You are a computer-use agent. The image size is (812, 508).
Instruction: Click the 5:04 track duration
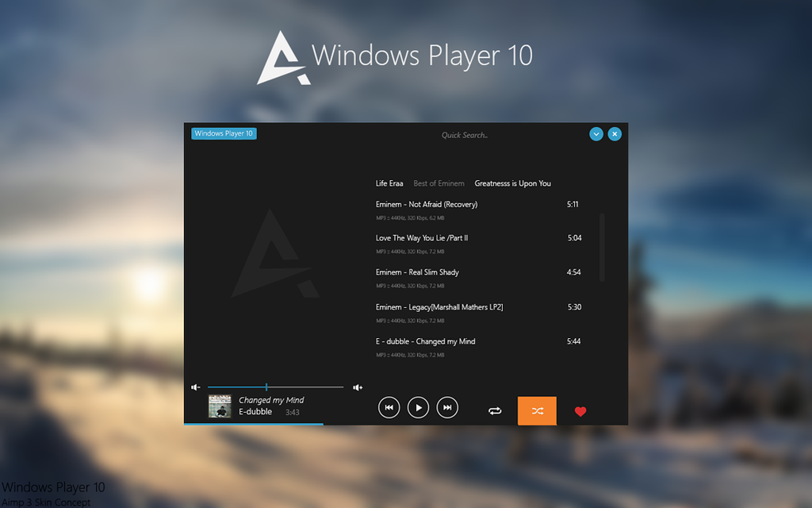[574, 238]
